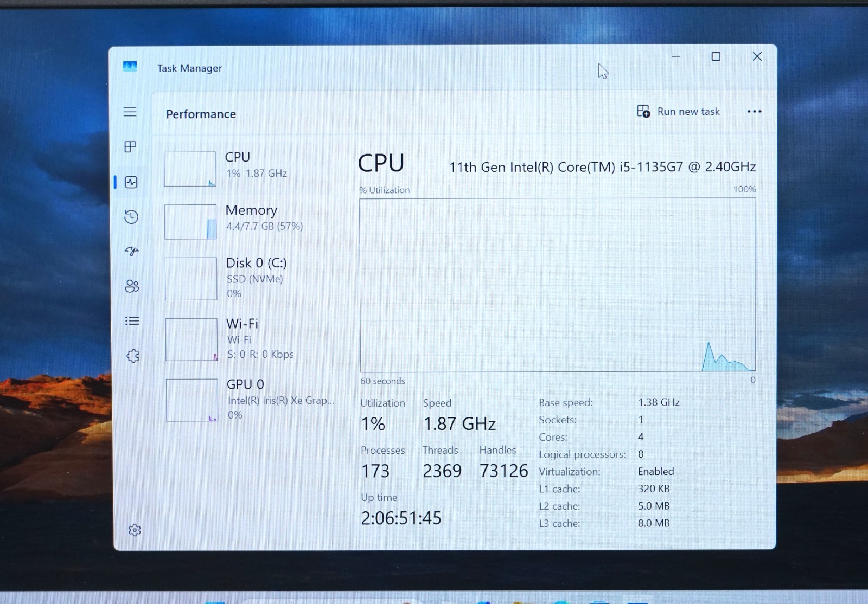Click the Intel(R) Iris(R) Xe GPU label

tap(280, 400)
